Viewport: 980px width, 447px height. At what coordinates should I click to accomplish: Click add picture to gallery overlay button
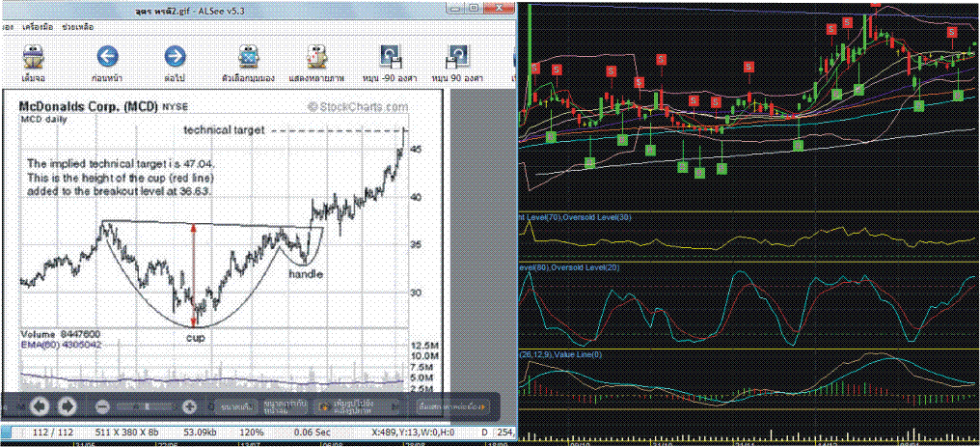358,407
